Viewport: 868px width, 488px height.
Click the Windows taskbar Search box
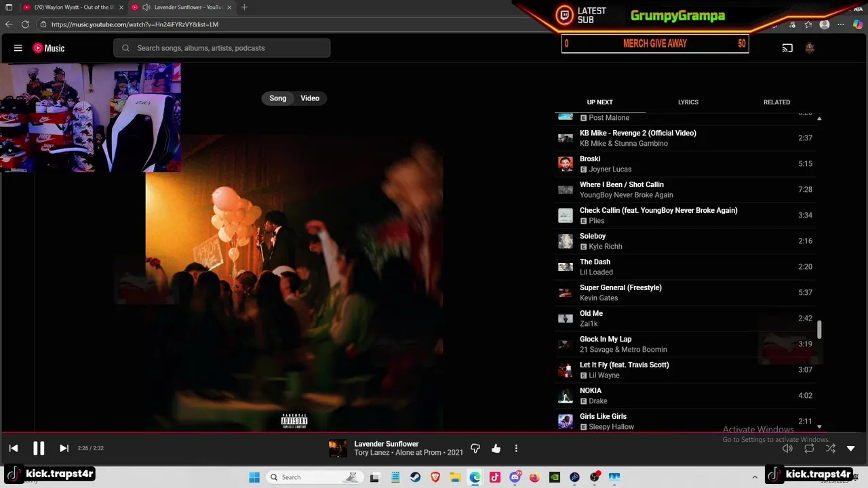314,477
